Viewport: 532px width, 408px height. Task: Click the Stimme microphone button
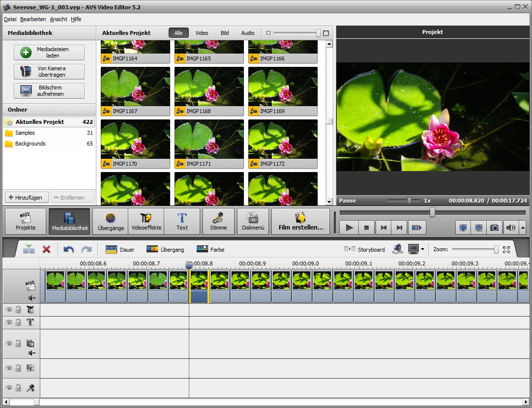pyautogui.click(x=218, y=222)
